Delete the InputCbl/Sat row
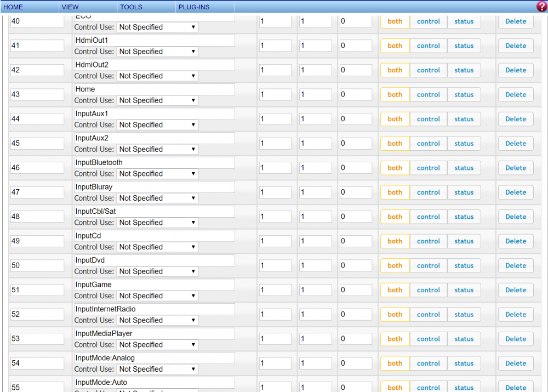The width and height of the screenshot is (548, 392). click(x=515, y=217)
